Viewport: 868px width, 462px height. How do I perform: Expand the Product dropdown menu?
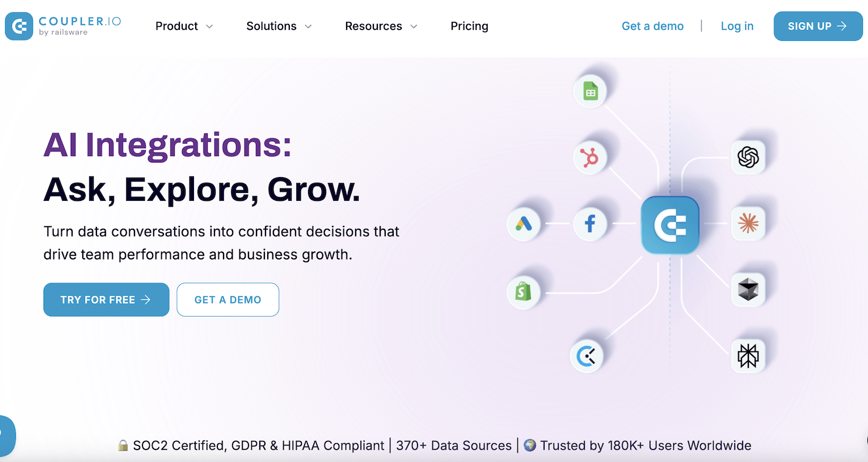184,26
